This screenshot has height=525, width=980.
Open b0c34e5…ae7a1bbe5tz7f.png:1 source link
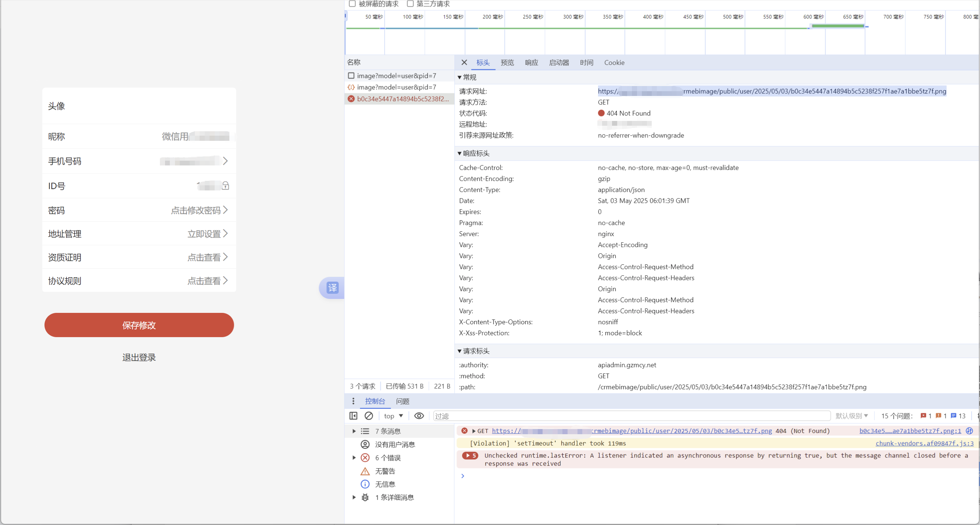coord(910,431)
